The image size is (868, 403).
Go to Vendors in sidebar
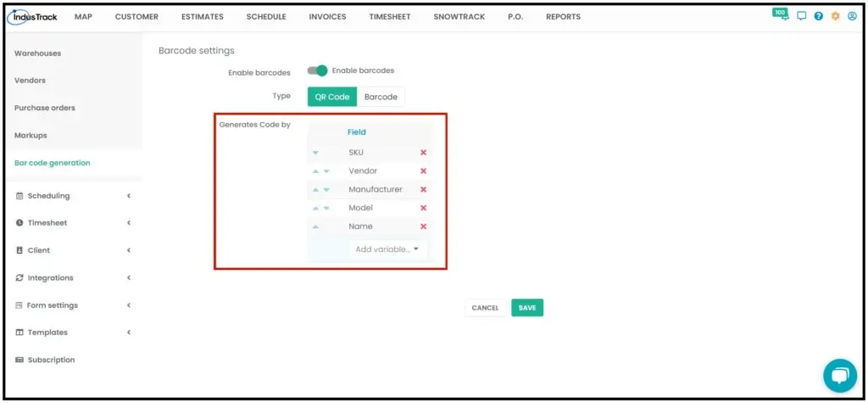30,81
